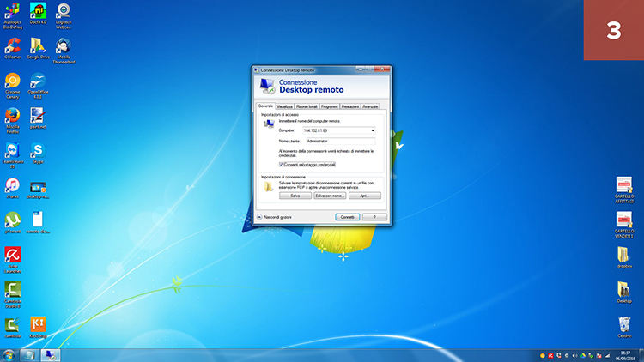This screenshot has width=644, height=362.
Task: Click the Nome utente input field
Action: click(341, 140)
